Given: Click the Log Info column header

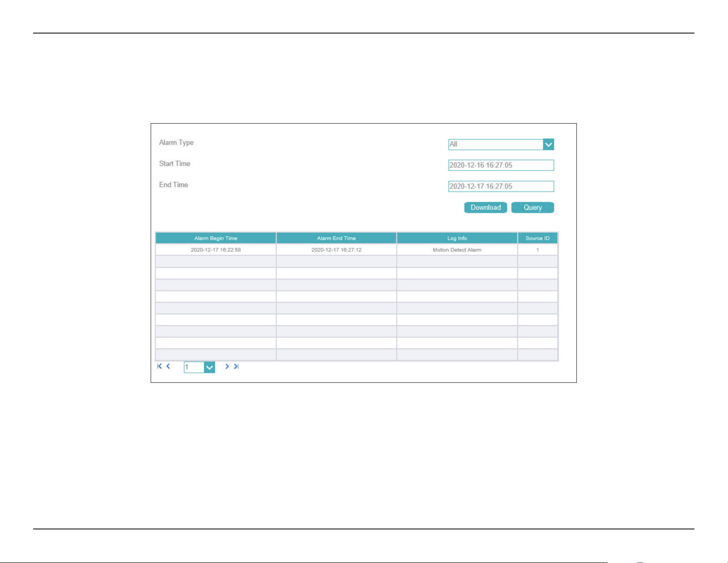Looking at the screenshot, I should 457,238.
